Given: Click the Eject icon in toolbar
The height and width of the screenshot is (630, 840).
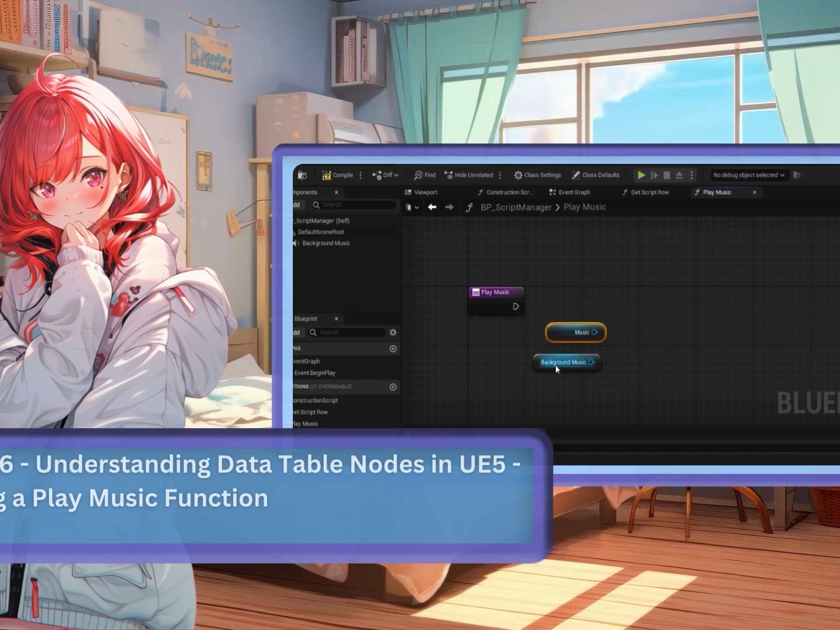Looking at the screenshot, I should 679,175.
